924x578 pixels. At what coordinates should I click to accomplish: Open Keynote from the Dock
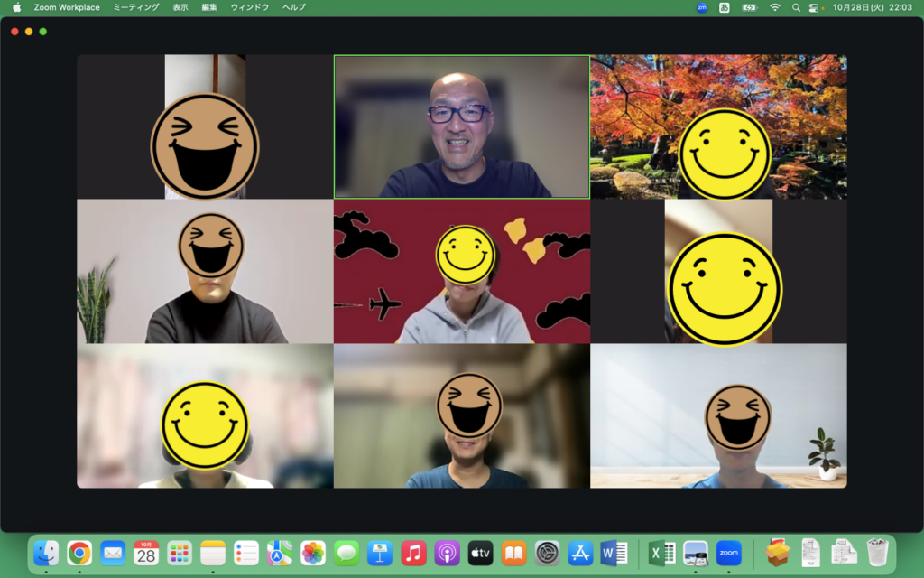[x=380, y=553]
